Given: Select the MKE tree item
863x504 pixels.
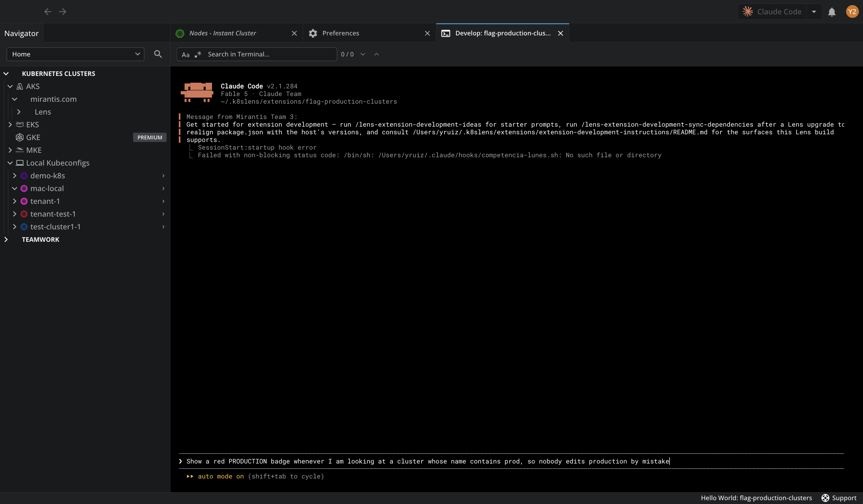Looking at the screenshot, I should [x=34, y=150].
